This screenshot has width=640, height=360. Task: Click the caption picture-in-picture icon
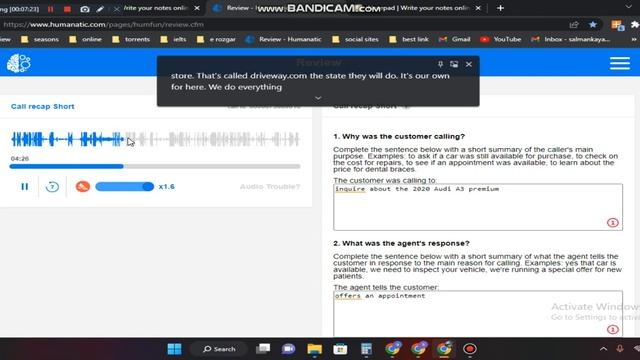[x=454, y=64]
